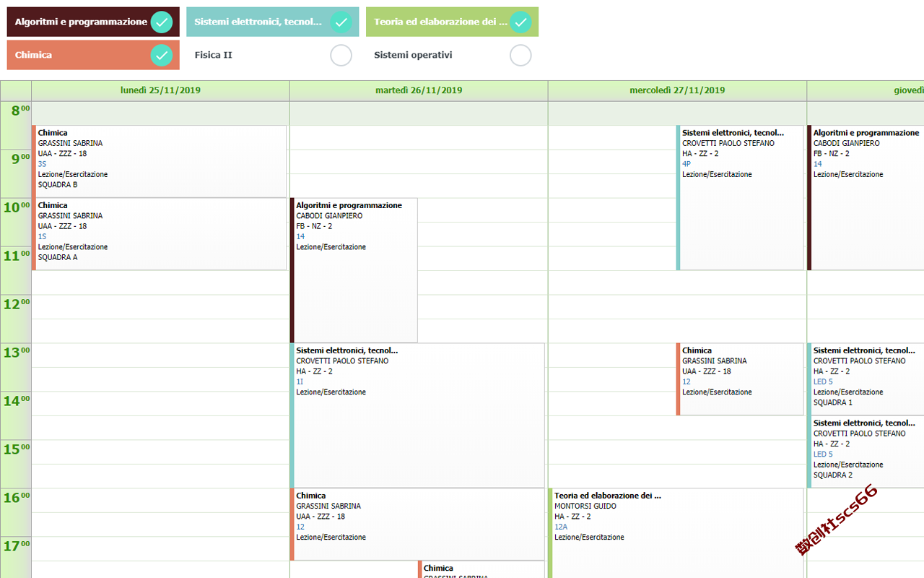Image resolution: width=924 pixels, height=578 pixels.
Task: Click 'CABODI GIANPIERO' in Tuesday event
Action: [x=329, y=215]
